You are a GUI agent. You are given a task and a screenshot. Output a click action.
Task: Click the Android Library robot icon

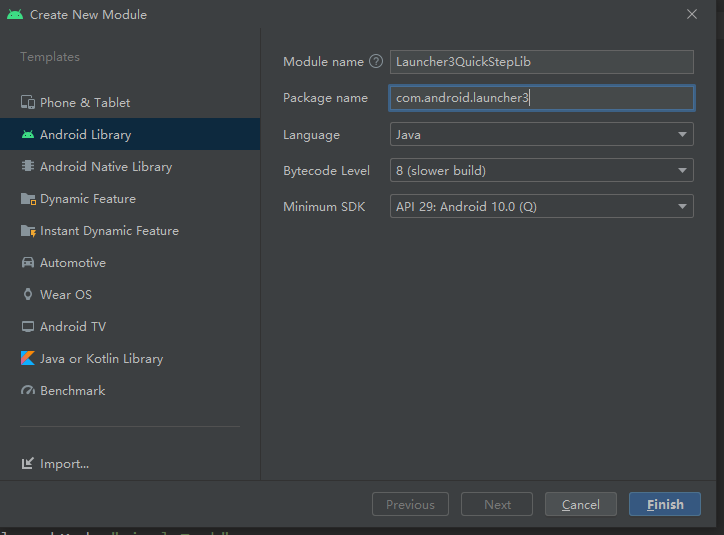click(28, 134)
